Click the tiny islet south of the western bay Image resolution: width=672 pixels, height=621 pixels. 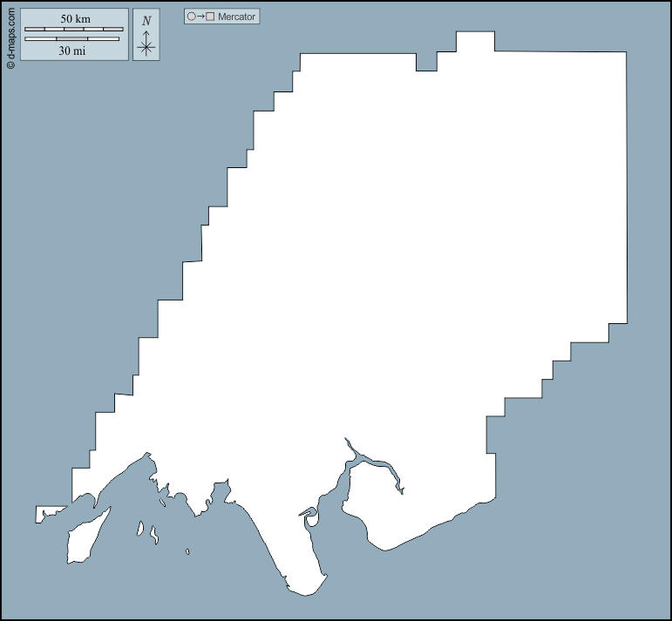(188, 551)
